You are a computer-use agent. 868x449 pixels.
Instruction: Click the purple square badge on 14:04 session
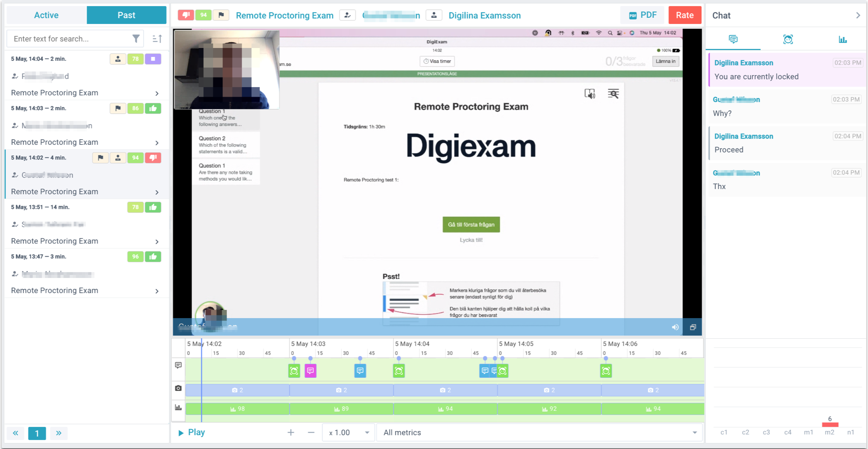click(x=153, y=59)
